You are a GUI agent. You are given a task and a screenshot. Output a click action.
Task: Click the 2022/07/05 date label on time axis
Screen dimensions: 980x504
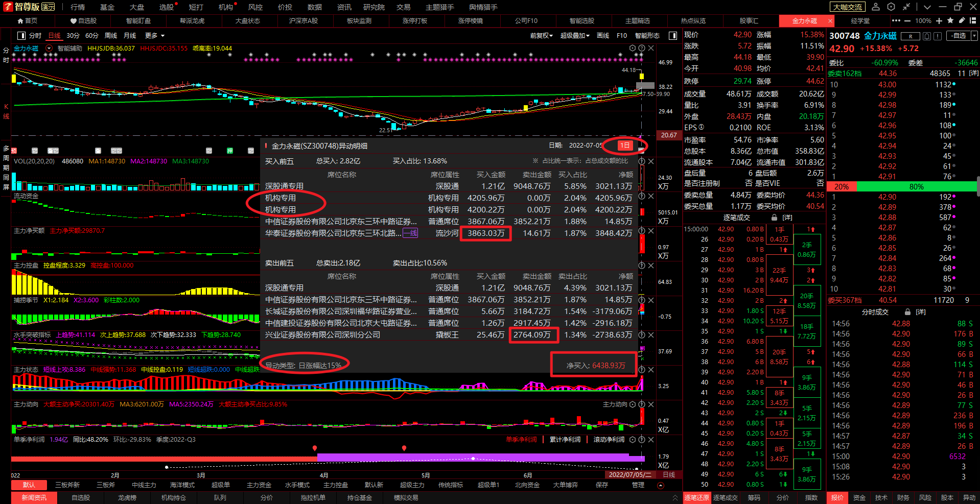[x=630, y=475]
